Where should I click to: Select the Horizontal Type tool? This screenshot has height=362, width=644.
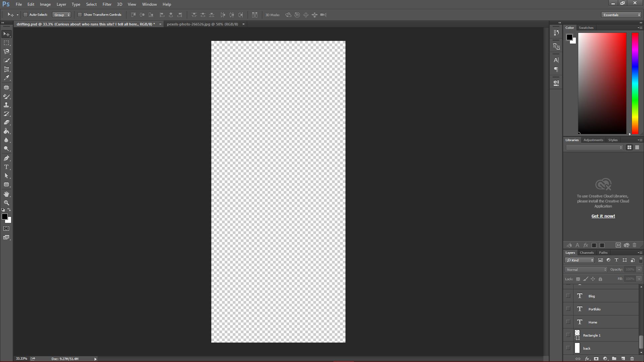coord(6,167)
